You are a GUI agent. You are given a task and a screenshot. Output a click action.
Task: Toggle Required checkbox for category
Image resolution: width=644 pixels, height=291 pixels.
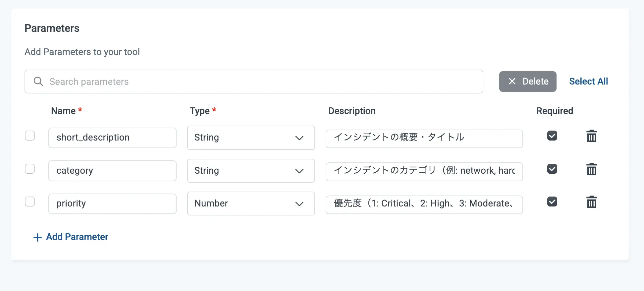pos(552,169)
